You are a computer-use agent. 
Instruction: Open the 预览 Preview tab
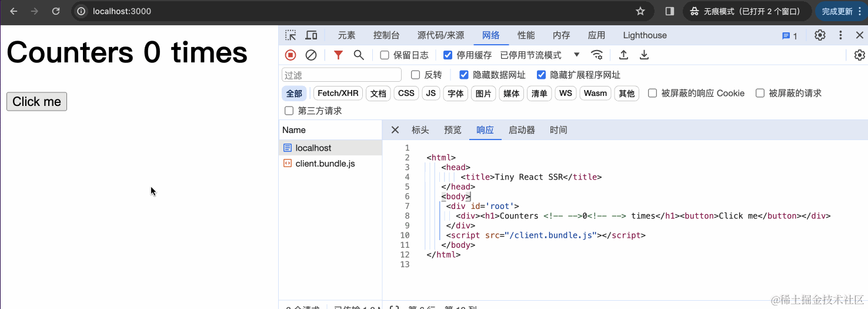coord(452,130)
